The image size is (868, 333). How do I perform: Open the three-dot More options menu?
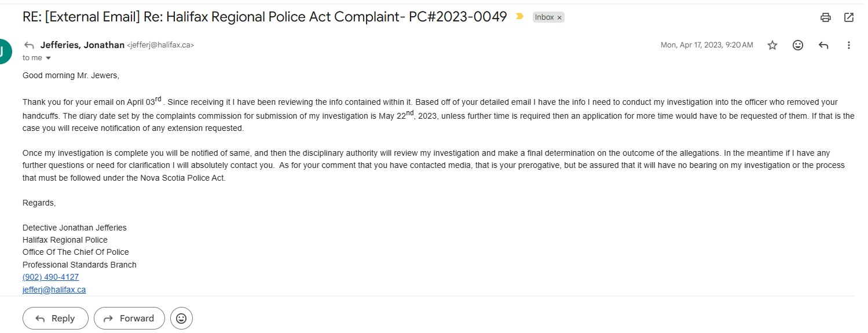tap(849, 45)
